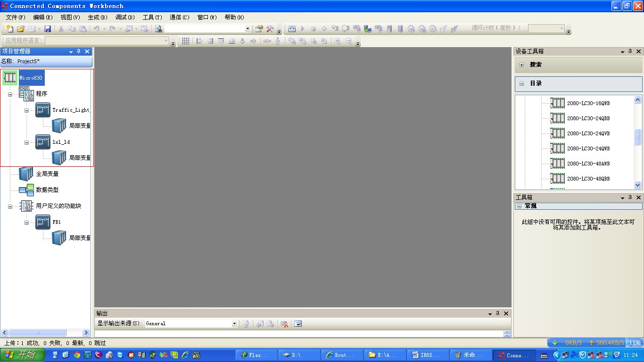The image size is (644, 362).
Task: Click the Windows 开始 start button
Action: 23,355
